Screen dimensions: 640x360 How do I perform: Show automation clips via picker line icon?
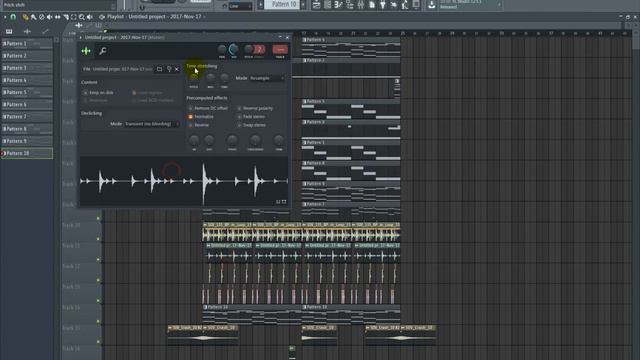tap(45, 31)
